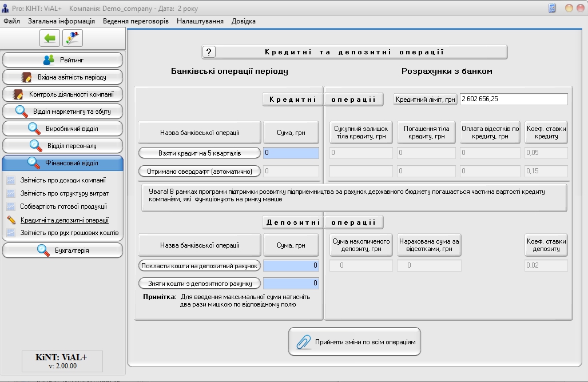This screenshot has height=382, width=588.
Task: Open Звітність про доходи компанії report
Action: [63, 180]
